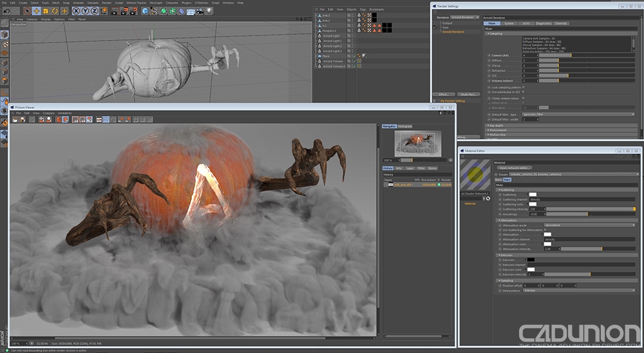Activate the Move tool
The width and height of the screenshot is (644, 353).
pyautogui.click(x=36, y=11)
